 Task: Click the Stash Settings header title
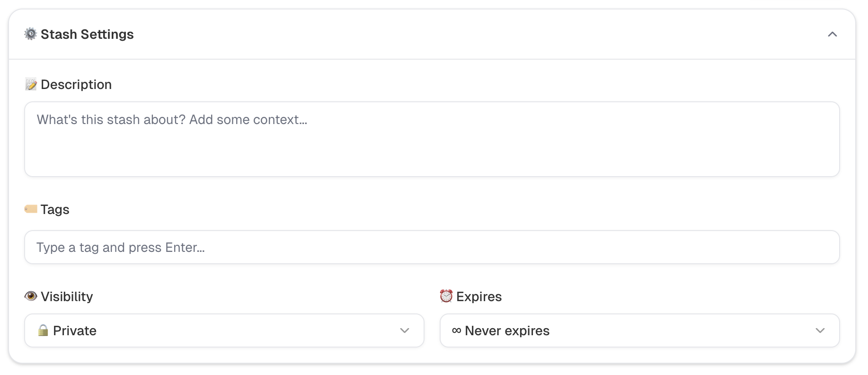[87, 34]
